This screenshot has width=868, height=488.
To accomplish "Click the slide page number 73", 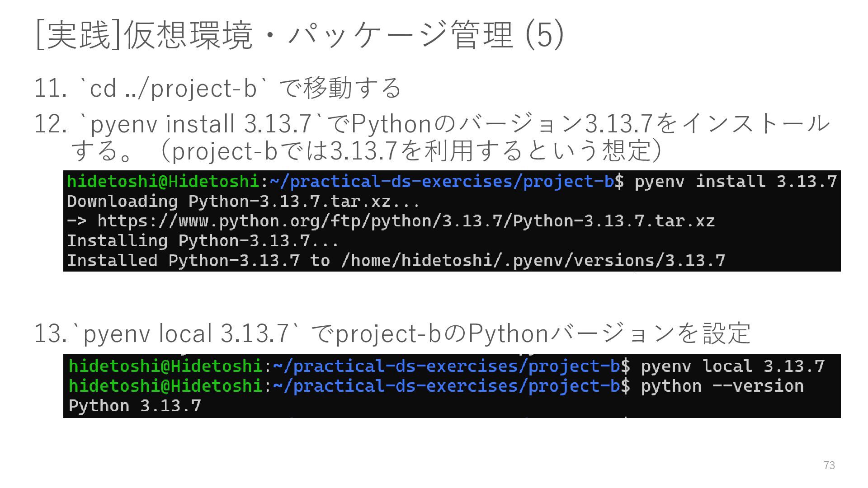I will pos(829,465).
